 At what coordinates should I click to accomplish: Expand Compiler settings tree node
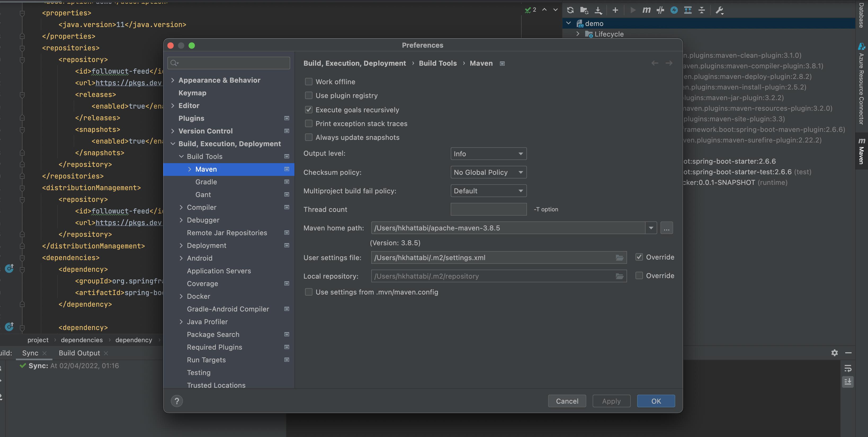(x=181, y=207)
